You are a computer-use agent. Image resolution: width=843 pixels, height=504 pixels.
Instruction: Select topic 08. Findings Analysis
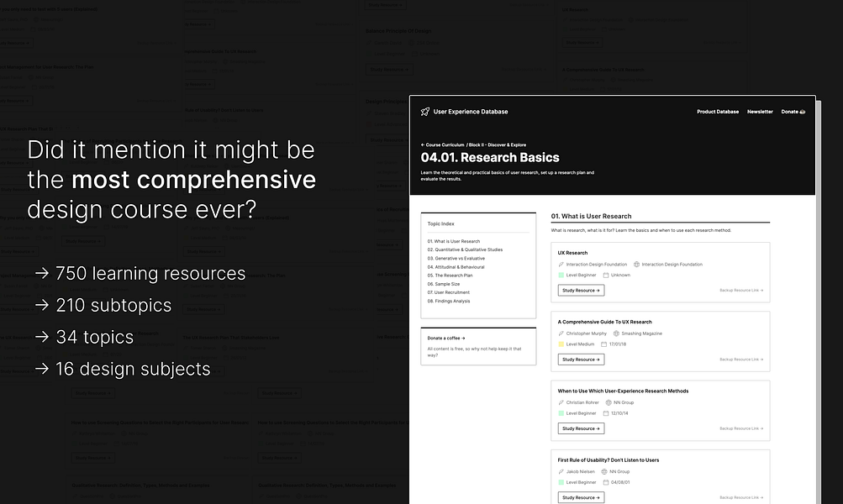click(450, 301)
